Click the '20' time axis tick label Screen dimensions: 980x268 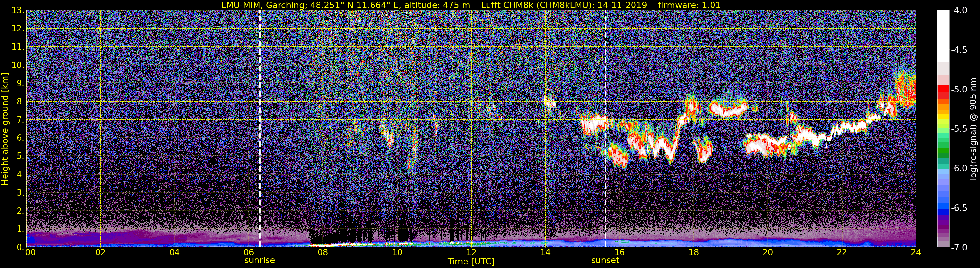point(768,253)
